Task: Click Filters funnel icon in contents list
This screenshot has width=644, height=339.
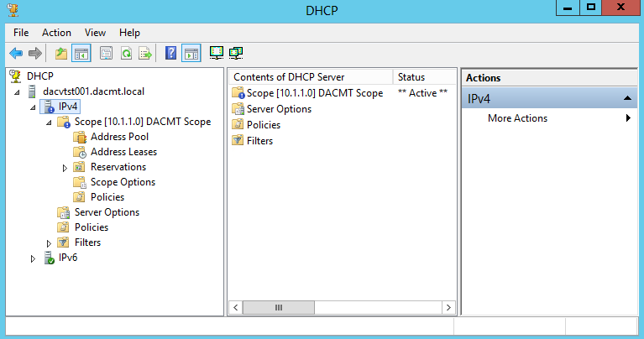Action: 238,141
